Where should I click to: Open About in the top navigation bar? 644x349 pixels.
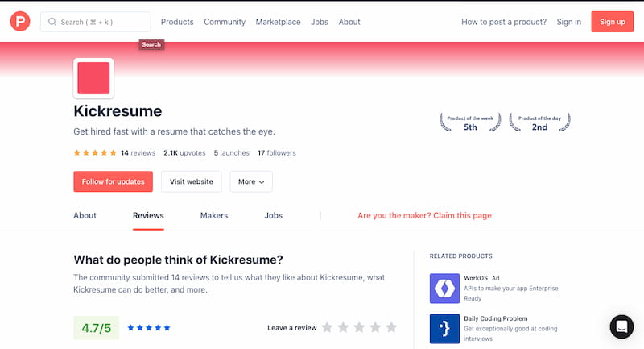(349, 22)
